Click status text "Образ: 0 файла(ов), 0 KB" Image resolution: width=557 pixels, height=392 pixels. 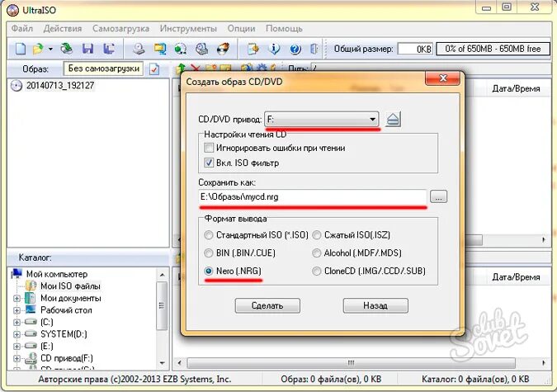331,379
